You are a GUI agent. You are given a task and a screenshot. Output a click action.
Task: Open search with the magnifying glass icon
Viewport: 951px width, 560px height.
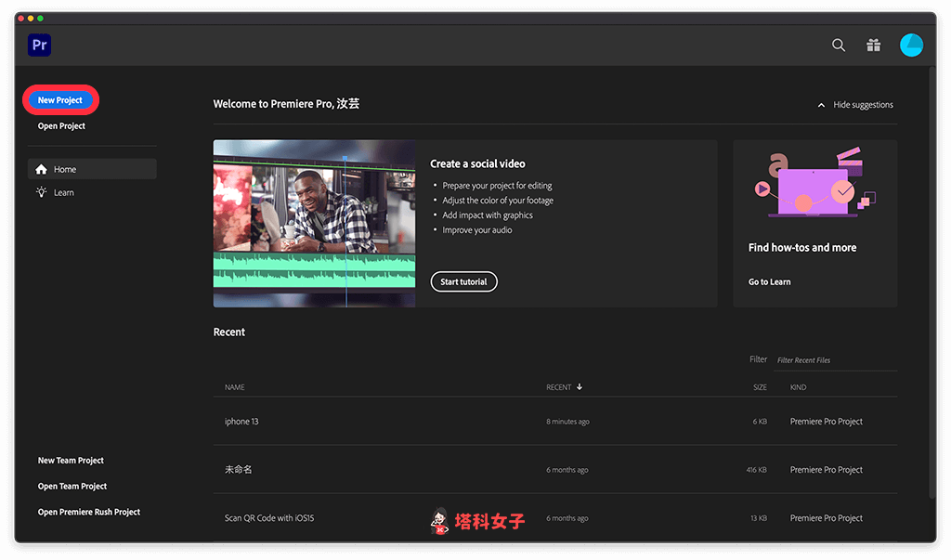[838, 45]
